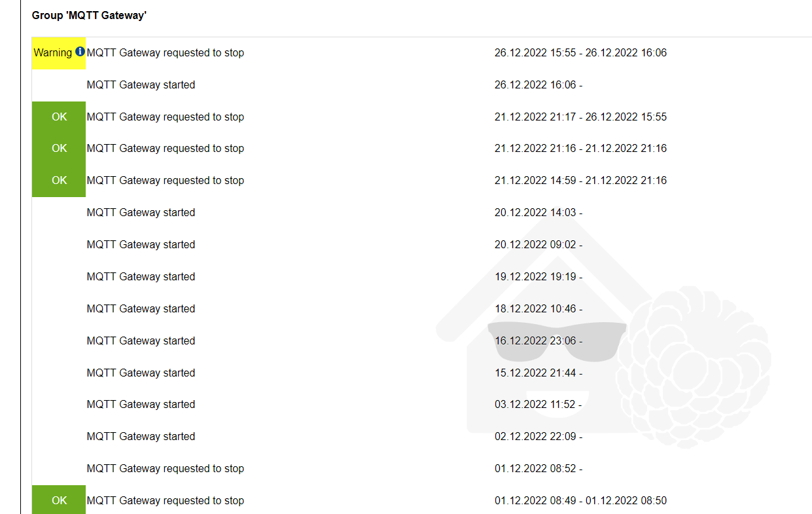Select the OK badge of 21:16 - 21:16 entry

click(x=59, y=149)
